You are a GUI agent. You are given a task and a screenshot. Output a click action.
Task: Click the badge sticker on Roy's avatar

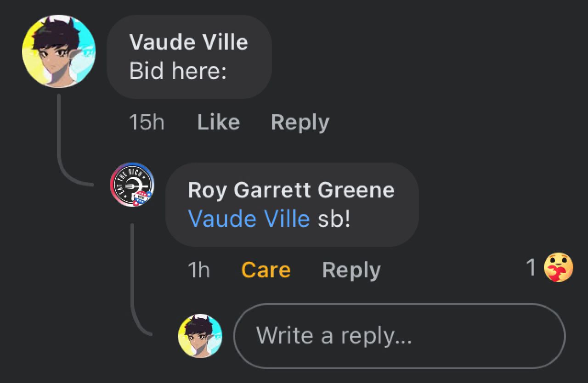click(x=141, y=198)
